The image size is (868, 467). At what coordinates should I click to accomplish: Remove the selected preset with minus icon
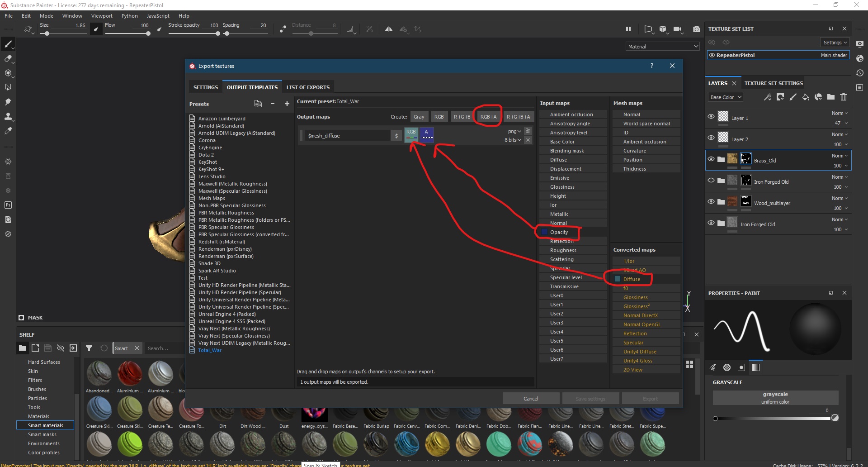[273, 104]
